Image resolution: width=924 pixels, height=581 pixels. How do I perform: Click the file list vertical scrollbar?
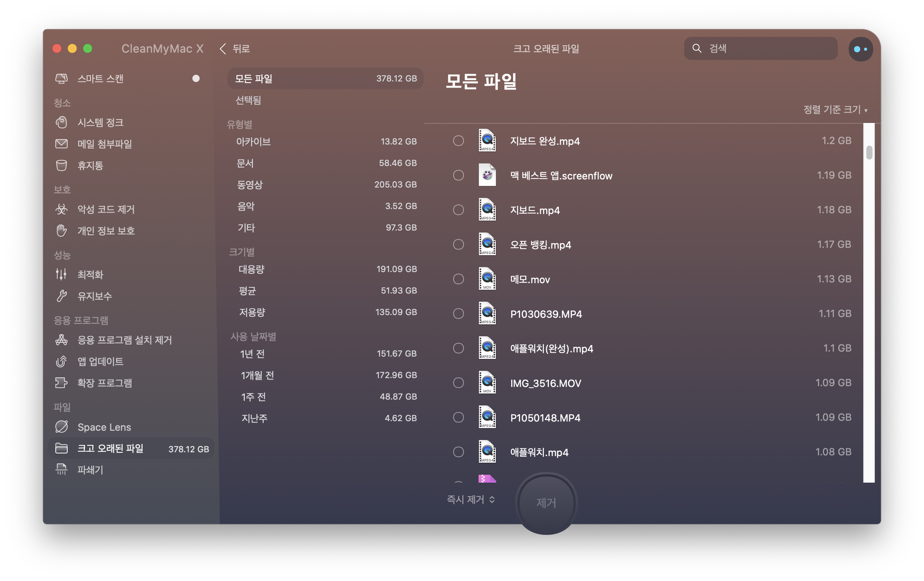869,153
